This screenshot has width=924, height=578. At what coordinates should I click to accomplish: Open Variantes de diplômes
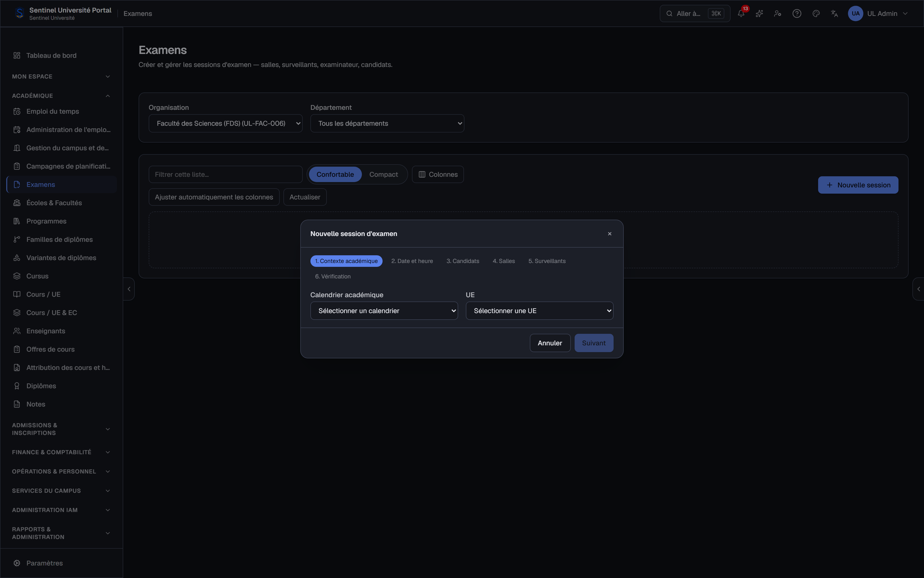[61, 258]
